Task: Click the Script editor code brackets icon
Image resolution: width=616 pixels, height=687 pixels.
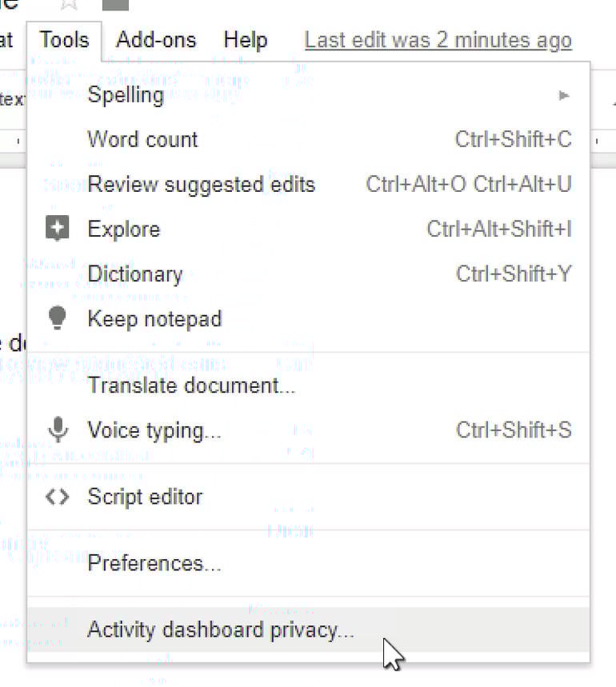Action: 57,497
